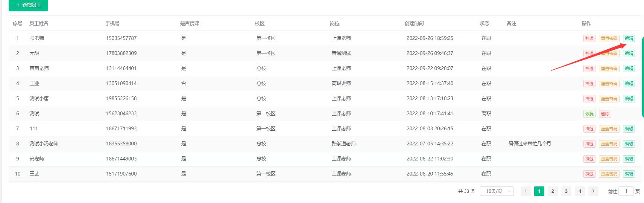Reset password for 苗苗老师
This screenshot has height=203, width=644.
[609, 69]
